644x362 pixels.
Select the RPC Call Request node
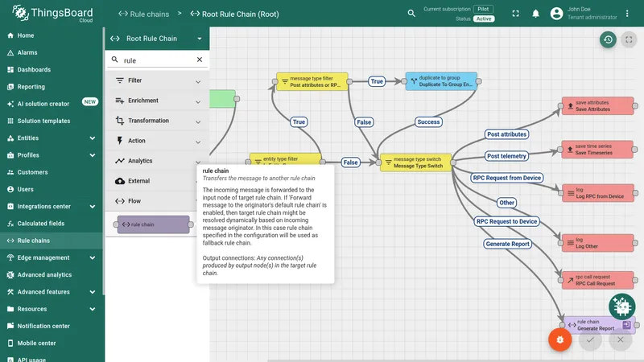598,280
